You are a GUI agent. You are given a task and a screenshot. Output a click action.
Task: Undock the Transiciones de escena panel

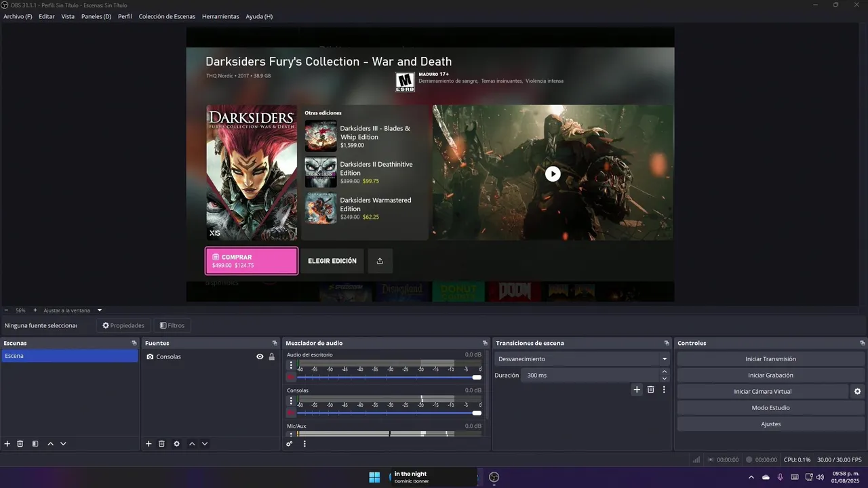click(667, 343)
